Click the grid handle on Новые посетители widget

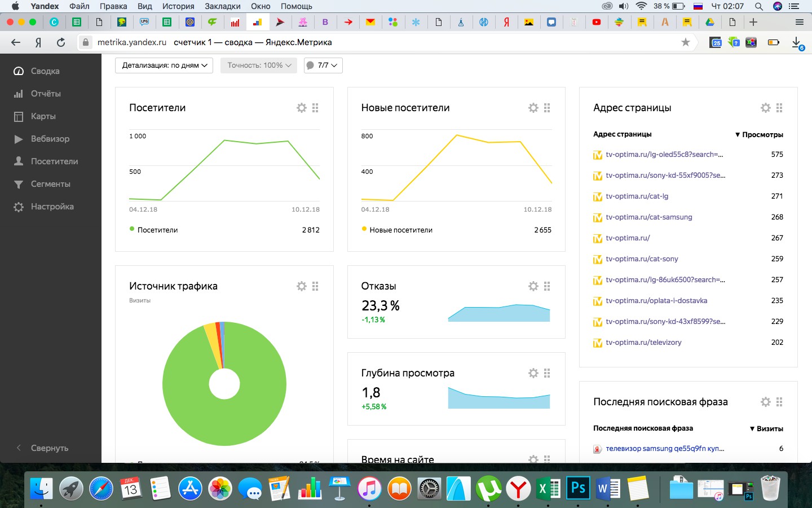pyautogui.click(x=547, y=108)
